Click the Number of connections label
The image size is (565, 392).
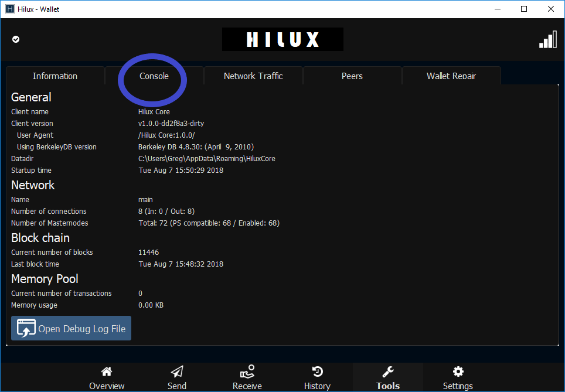[x=49, y=211]
